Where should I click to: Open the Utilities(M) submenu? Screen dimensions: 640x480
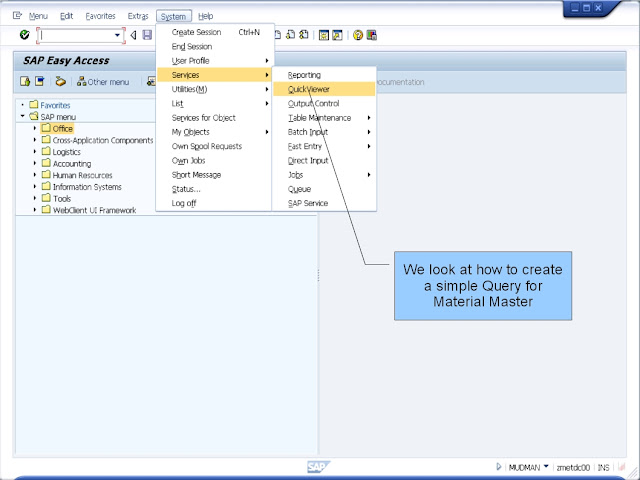coord(215,89)
